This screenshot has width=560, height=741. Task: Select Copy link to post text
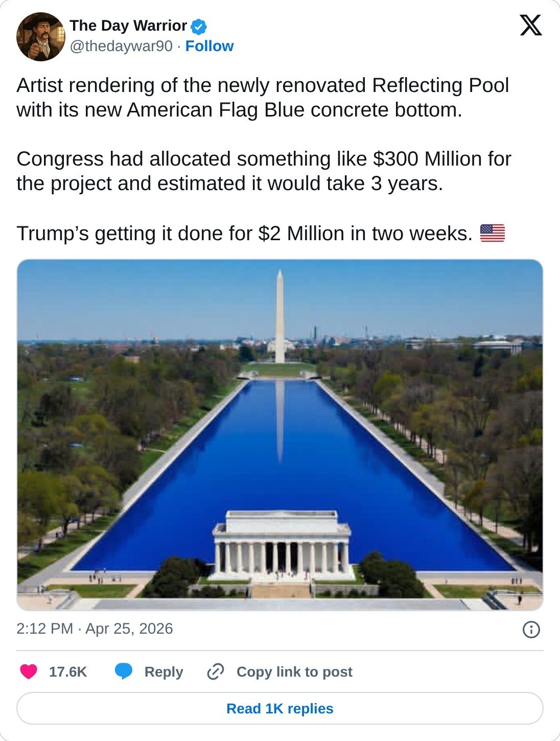click(294, 671)
